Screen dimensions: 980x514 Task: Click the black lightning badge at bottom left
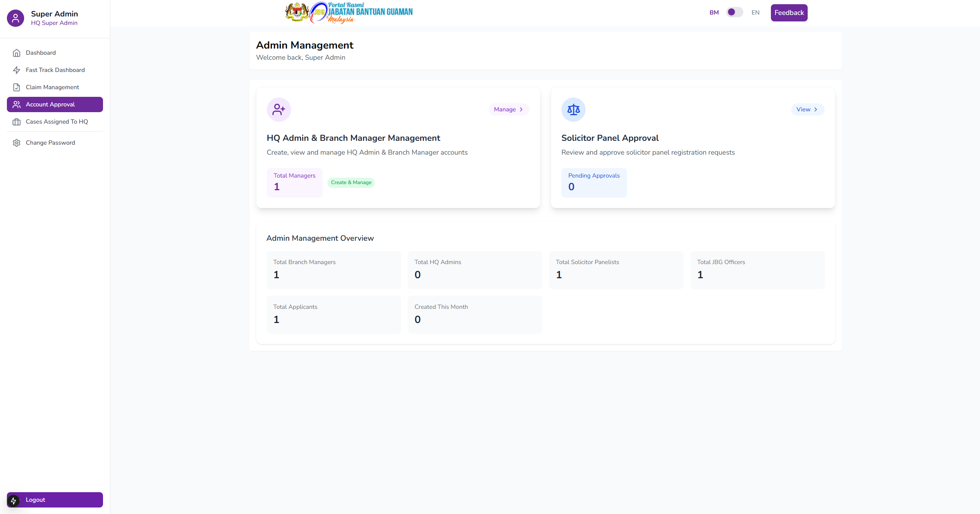tap(13, 500)
